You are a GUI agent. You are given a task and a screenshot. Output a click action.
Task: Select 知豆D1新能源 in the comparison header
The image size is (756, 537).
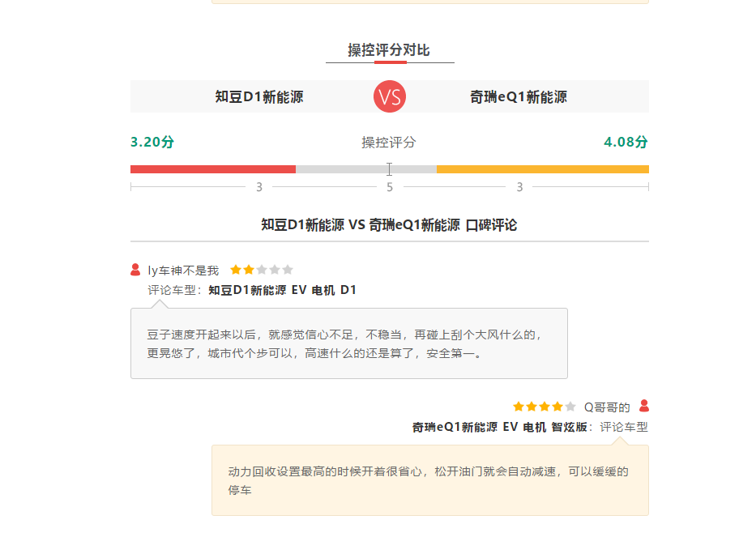coord(259,97)
